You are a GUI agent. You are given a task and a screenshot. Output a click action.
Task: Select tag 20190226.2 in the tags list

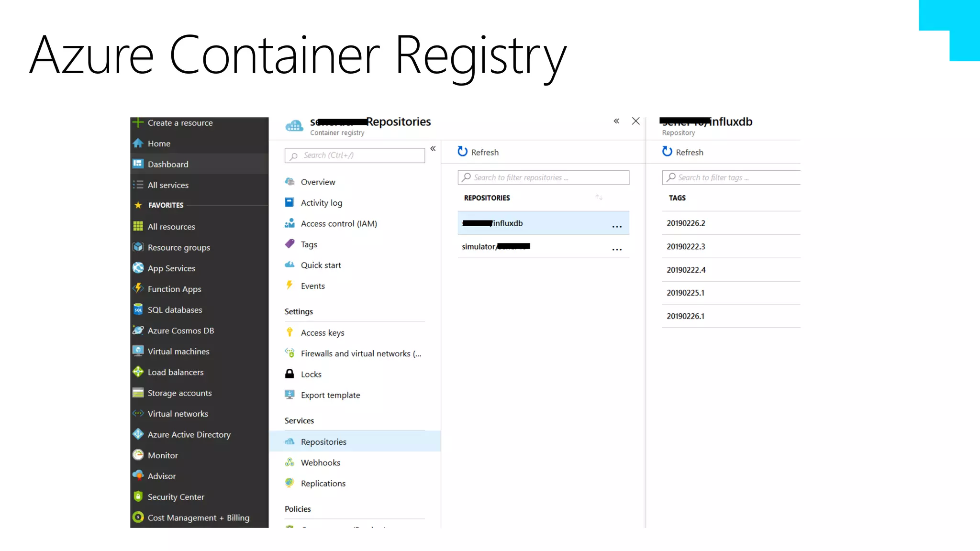pyautogui.click(x=686, y=223)
